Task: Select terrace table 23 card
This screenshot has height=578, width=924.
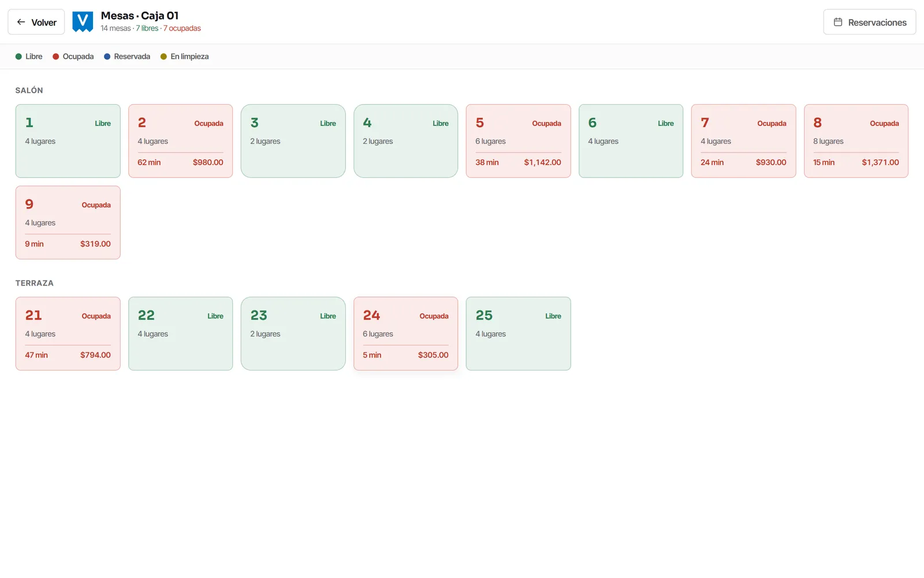Action: coord(293,334)
